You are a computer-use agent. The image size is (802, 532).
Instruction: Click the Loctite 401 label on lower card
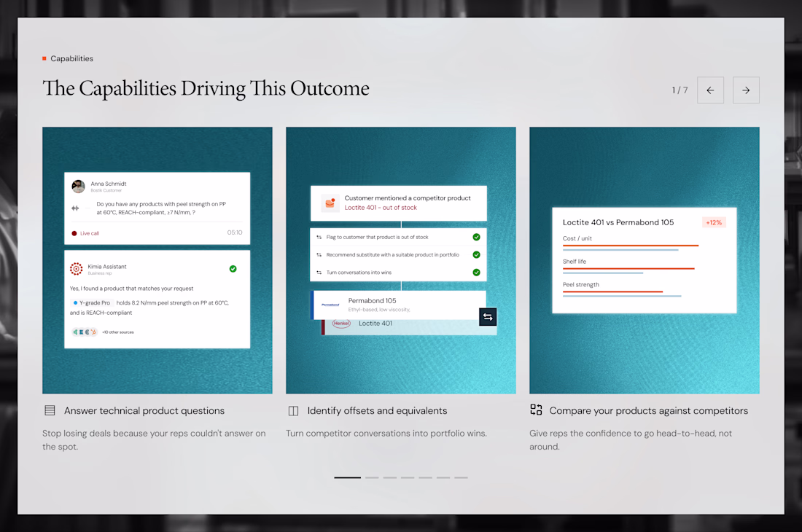click(x=375, y=324)
